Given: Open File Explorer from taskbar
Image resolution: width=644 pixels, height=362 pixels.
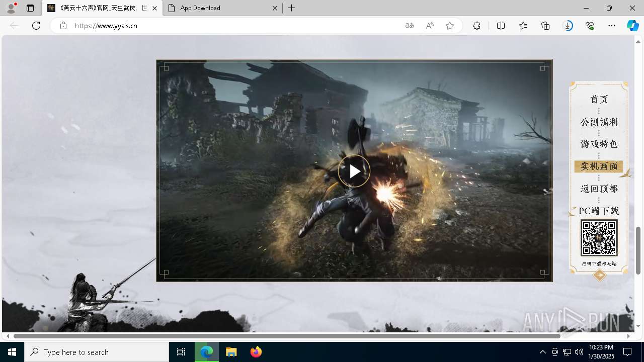Looking at the screenshot, I should (x=231, y=352).
